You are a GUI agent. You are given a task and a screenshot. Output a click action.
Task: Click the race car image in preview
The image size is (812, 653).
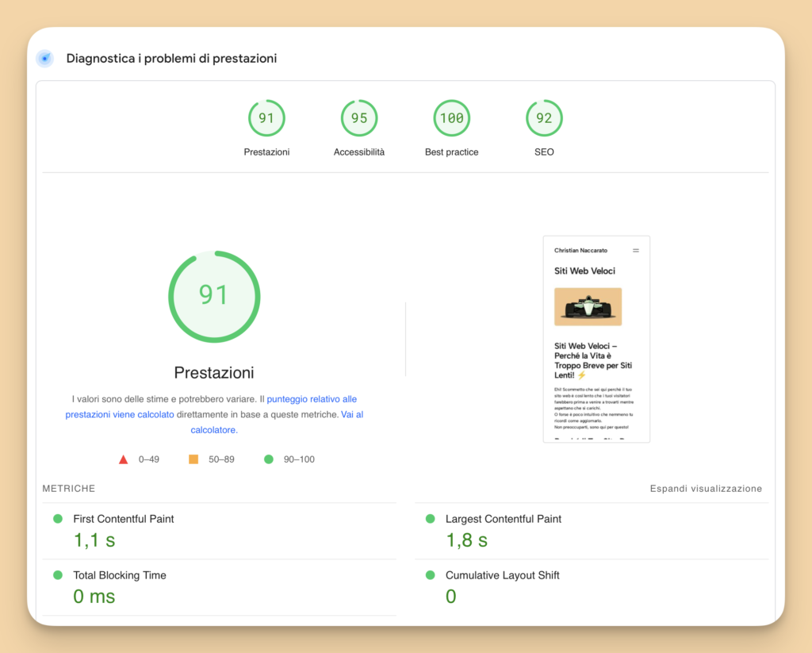pyautogui.click(x=588, y=307)
